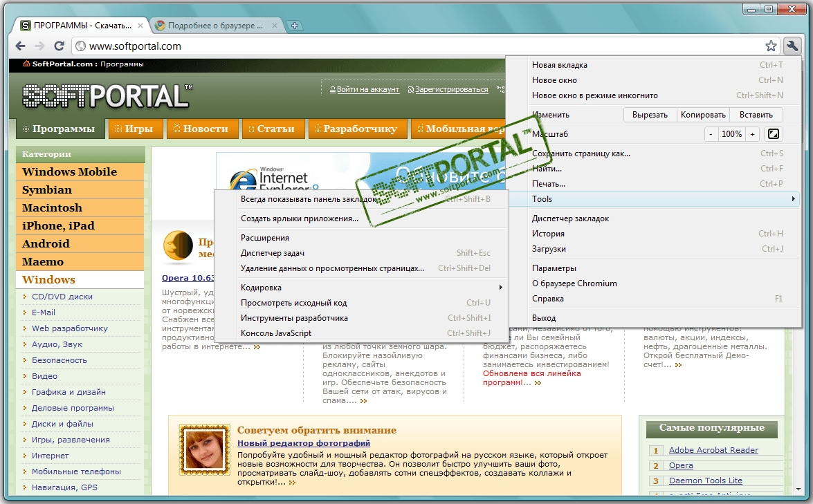Click the browser back arrow
Viewport: 813px width, 504px height.
pyautogui.click(x=20, y=46)
